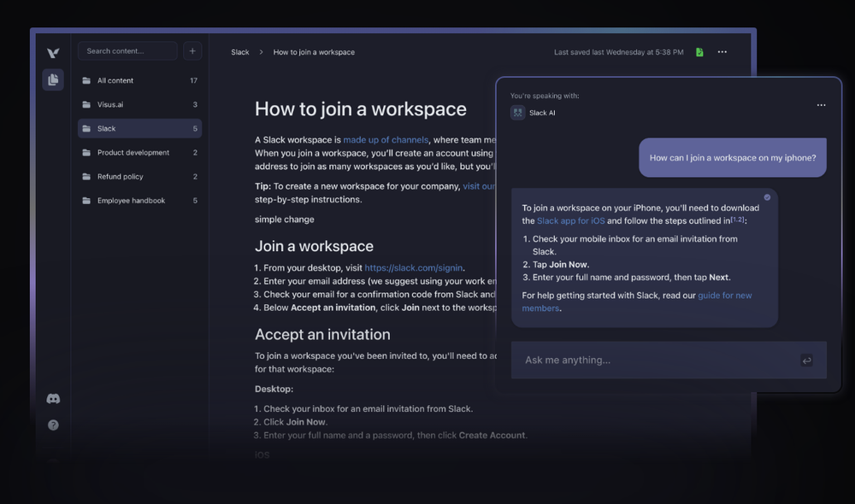Click the Visus.ai folder icon

86,104
